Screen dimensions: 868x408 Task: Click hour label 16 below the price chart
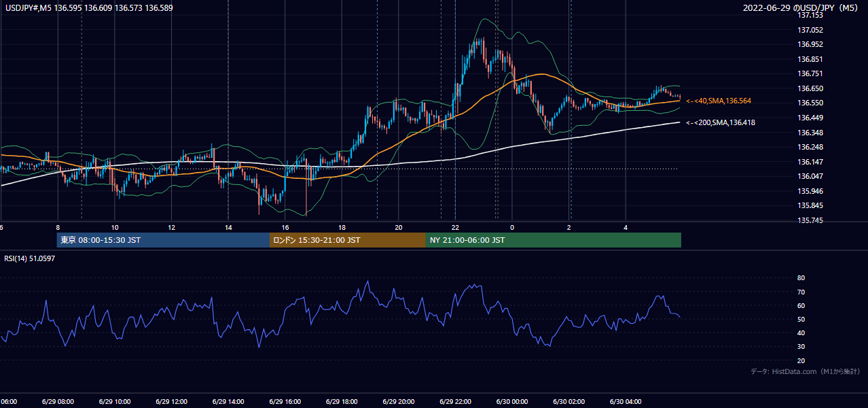click(285, 228)
